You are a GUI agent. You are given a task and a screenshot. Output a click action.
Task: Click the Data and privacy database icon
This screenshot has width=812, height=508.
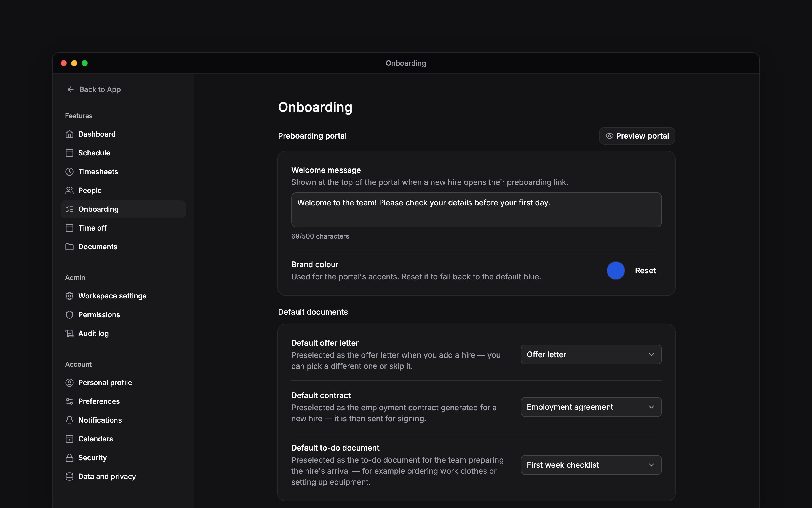(70, 477)
